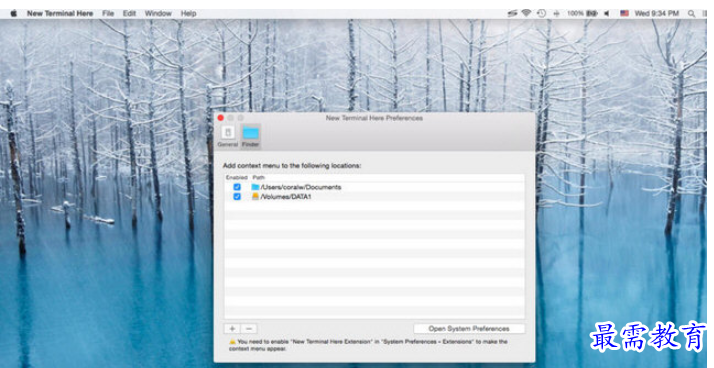Click the battery status icon

[592, 14]
